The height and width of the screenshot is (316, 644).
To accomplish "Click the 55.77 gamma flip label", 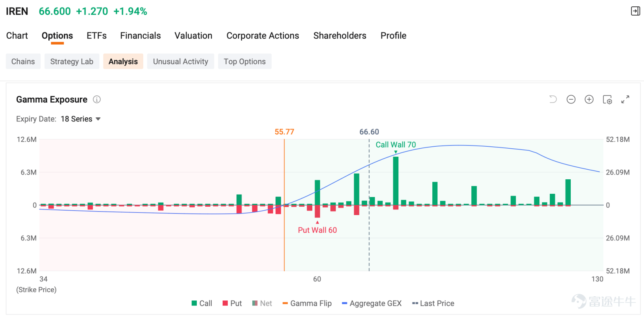I will click(284, 132).
